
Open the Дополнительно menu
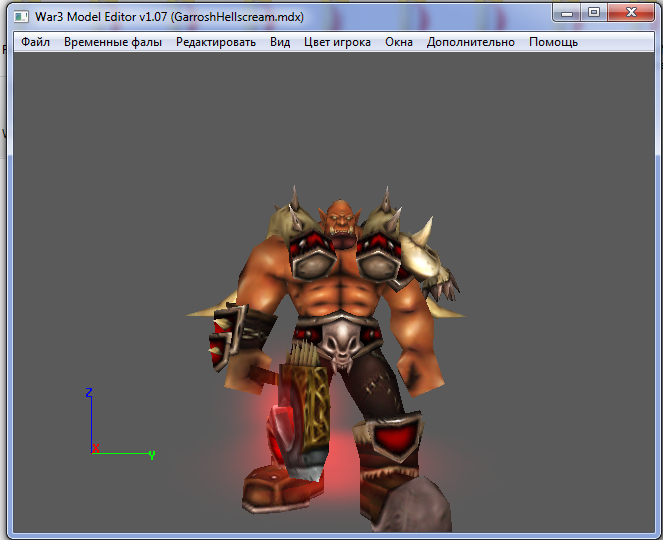471,42
